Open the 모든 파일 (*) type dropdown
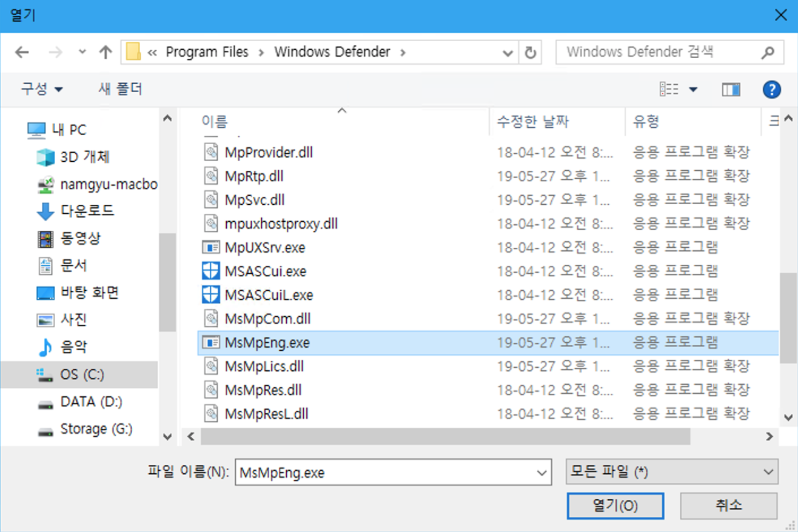 pos(671,472)
